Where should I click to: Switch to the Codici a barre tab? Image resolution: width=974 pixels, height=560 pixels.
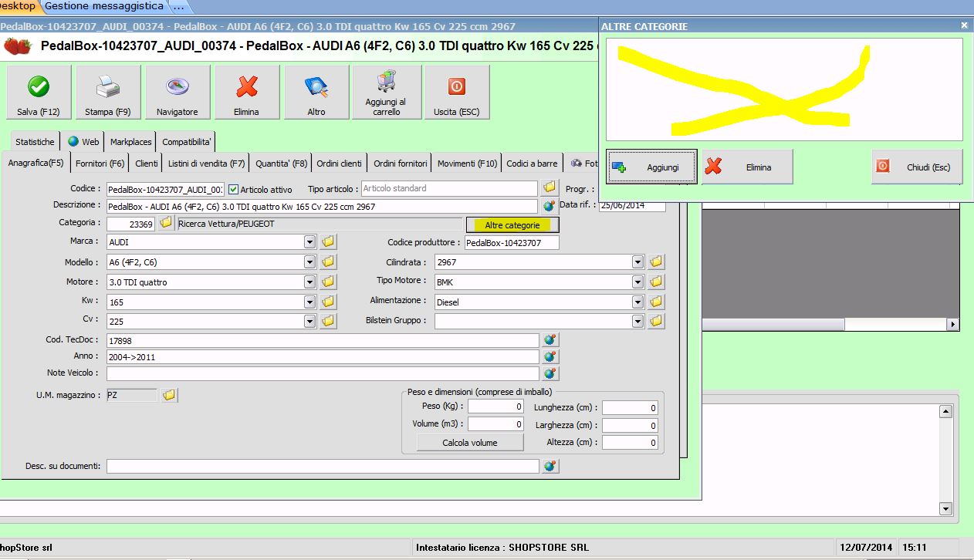[532, 164]
